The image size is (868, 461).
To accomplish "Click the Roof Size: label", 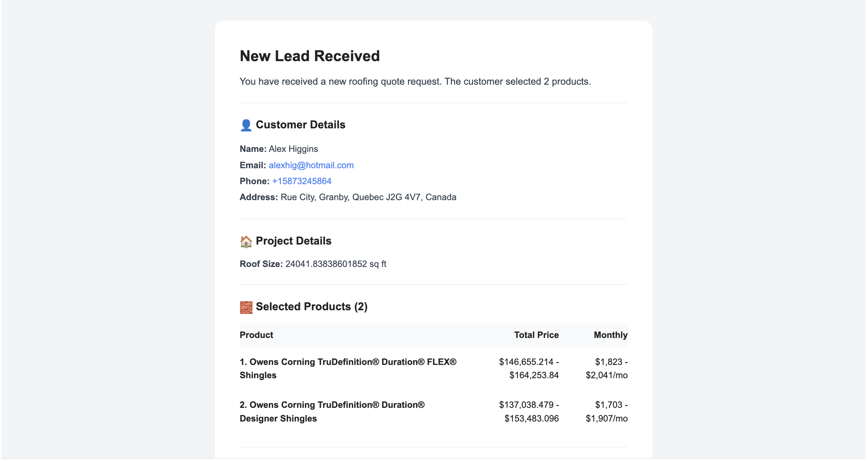I will pos(261,264).
